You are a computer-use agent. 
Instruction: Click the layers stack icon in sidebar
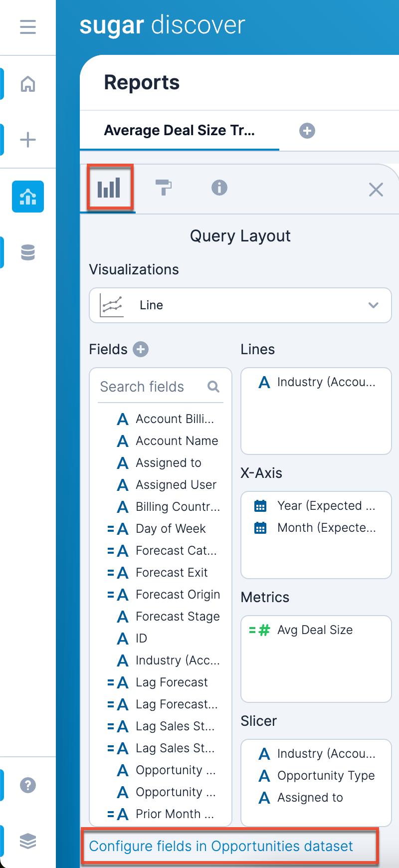point(28,841)
